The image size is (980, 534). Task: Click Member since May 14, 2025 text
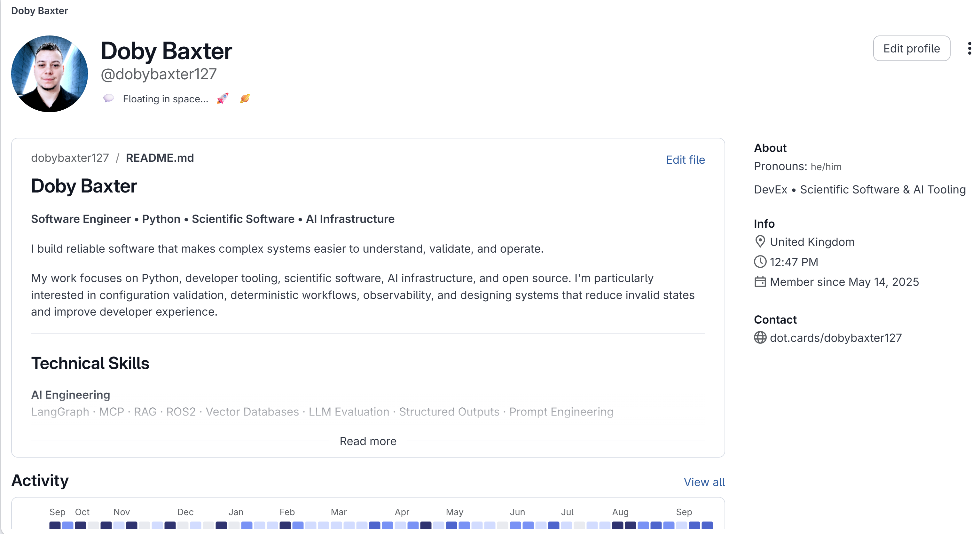[844, 282]
